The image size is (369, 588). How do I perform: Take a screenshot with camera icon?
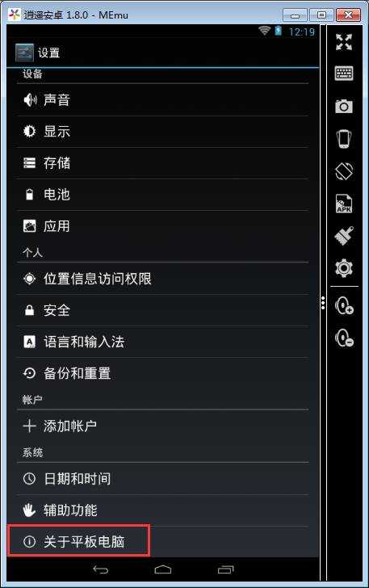pos(344,106)
